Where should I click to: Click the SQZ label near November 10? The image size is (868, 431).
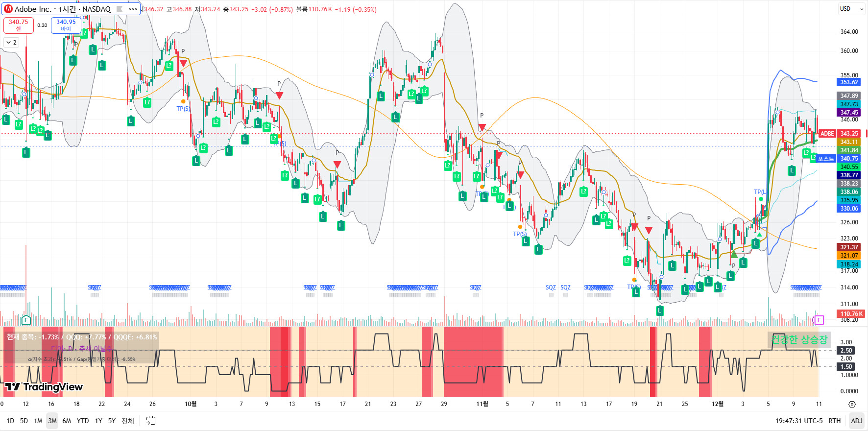(x=551, y=287)
